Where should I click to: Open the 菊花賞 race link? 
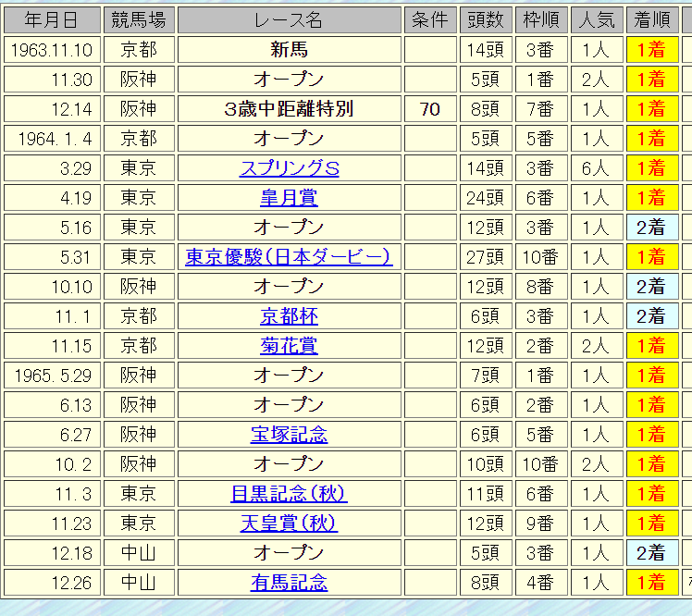pyautogui.click(x=289, y=346)
